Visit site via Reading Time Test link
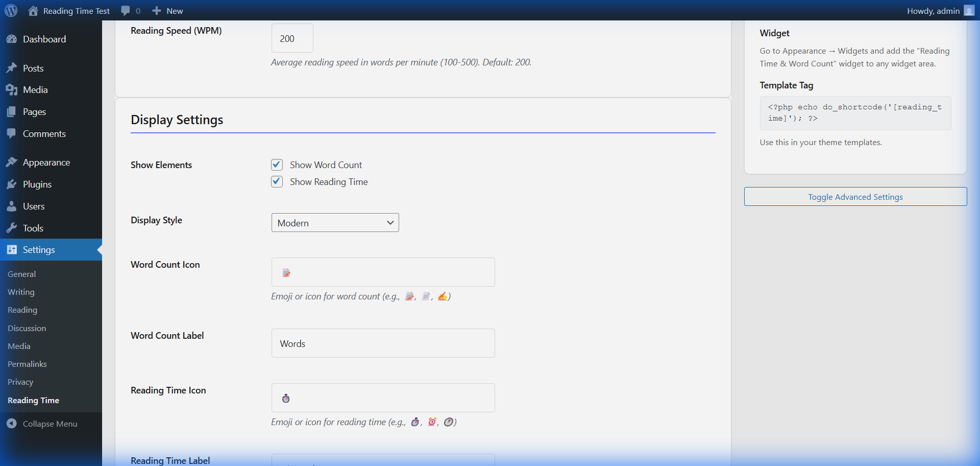 coord(77,11)
